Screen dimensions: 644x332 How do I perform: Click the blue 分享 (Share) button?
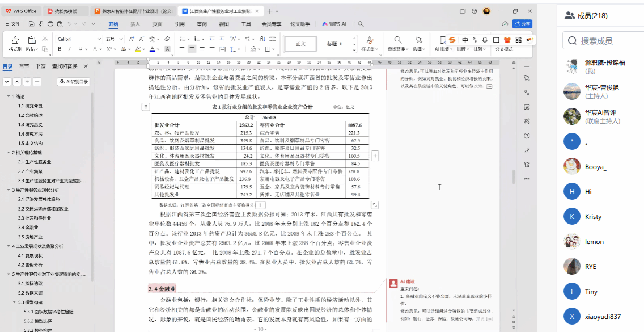pyautogui.click(x=522, y=24)
